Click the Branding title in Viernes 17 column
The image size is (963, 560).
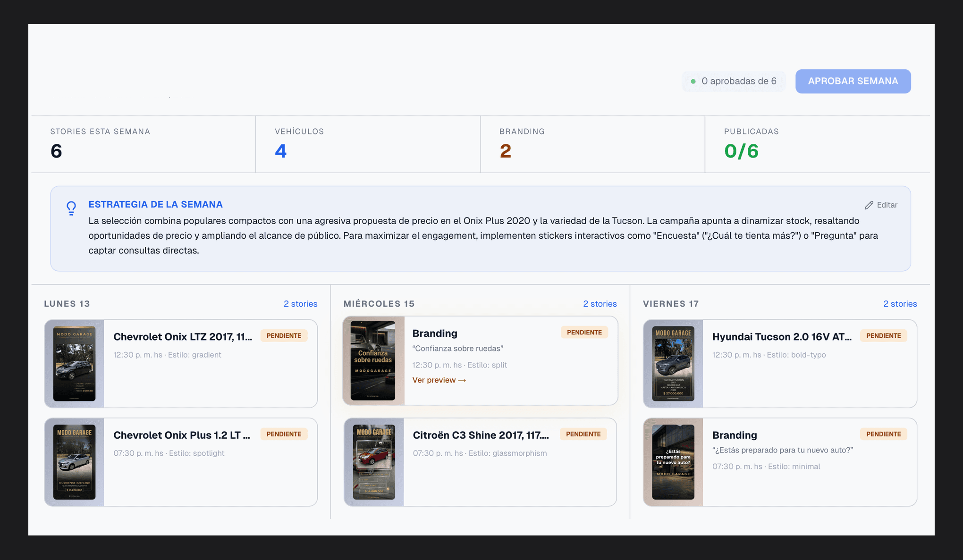pyautogui.click(x=735, y=435)
